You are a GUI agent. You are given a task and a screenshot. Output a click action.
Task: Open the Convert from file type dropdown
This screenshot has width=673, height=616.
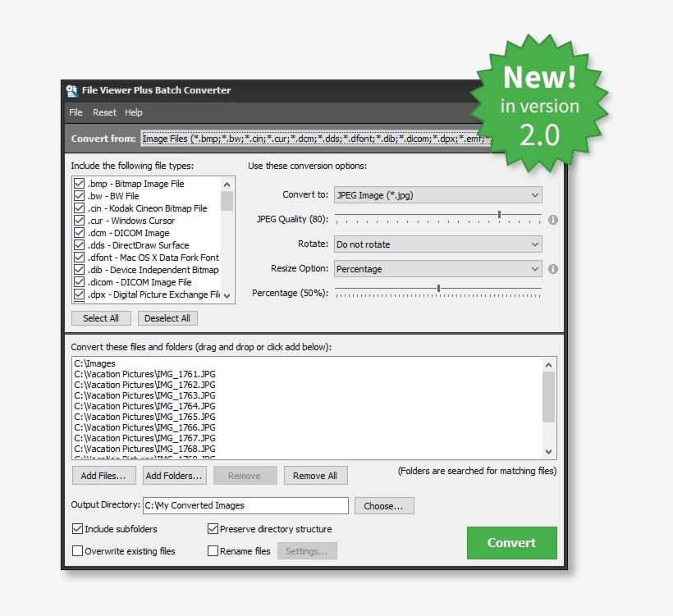click(x=316, y=139)
